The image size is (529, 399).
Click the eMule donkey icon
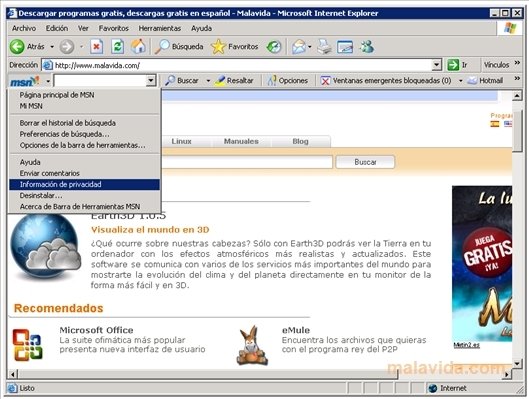click(x=252, y=346)
